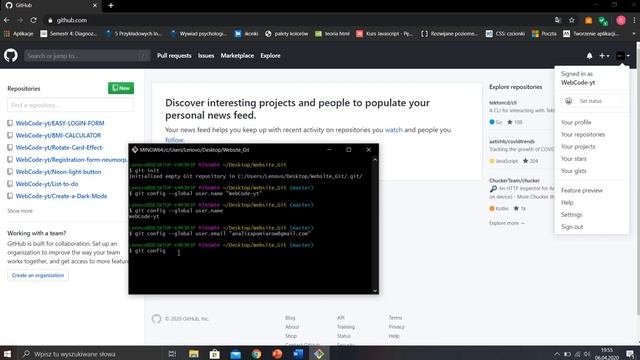The width and height of the screenshot is (640, 360).
Task: Open the CSS czcionki bookmark
Action: (x=505, y=34)
